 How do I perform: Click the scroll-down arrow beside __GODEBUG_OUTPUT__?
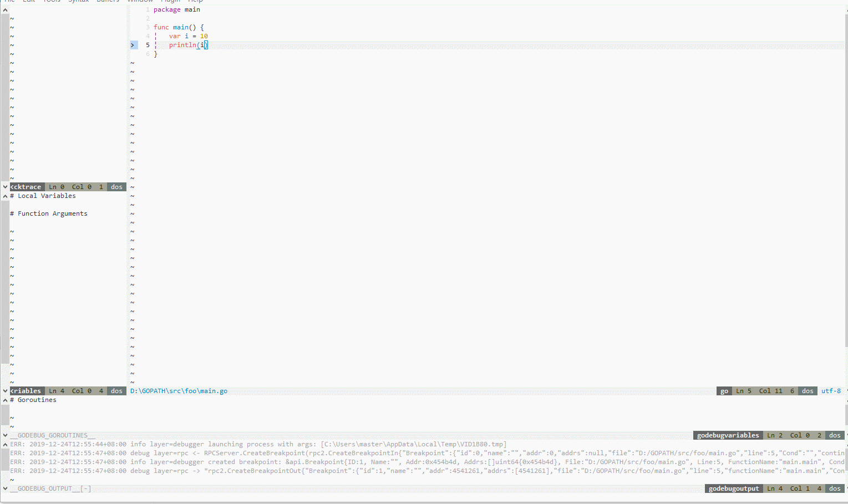coord(5,488)
